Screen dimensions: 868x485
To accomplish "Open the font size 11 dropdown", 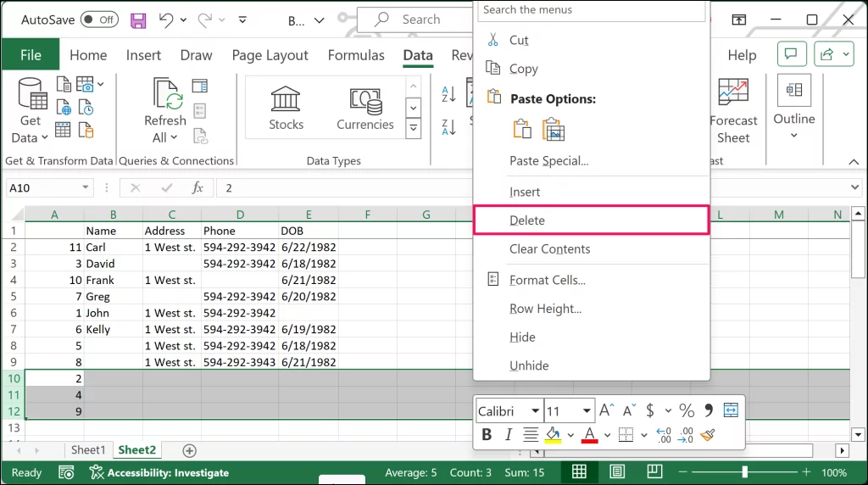I will click(x=587, y=411).
